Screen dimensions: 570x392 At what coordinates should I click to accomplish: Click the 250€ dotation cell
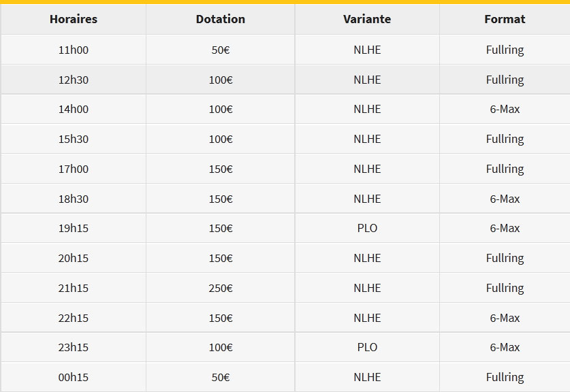pyautogui.click(x=220, y=288)
